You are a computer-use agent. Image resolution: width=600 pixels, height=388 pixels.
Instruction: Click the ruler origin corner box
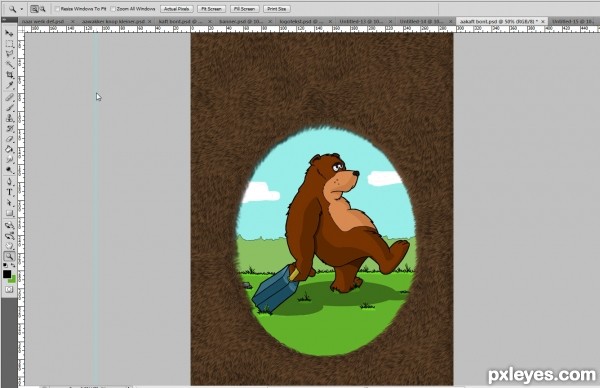click(x=21, y=29)
